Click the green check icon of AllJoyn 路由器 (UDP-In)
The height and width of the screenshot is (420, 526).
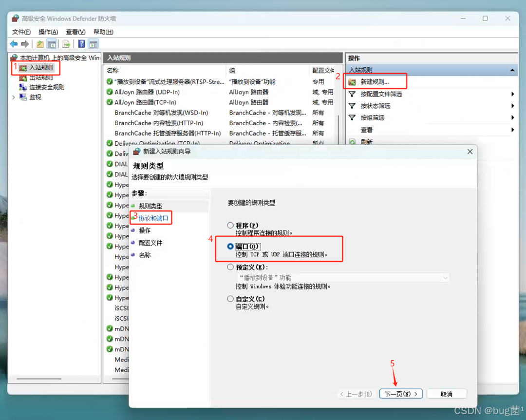click(x=110, y=92)
